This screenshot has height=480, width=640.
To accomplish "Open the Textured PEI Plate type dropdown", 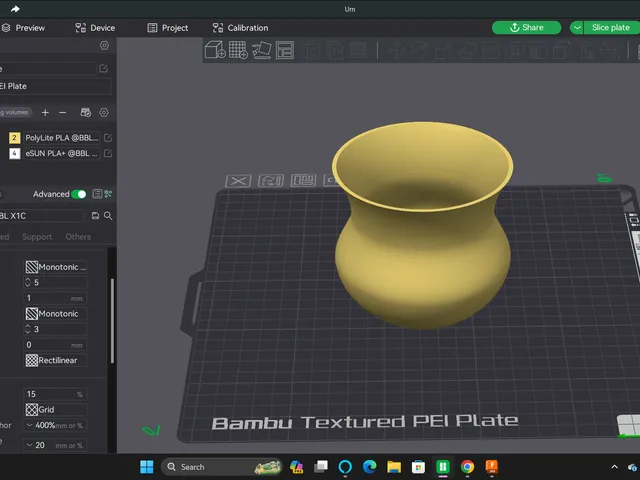I will [x=55, y=86].
